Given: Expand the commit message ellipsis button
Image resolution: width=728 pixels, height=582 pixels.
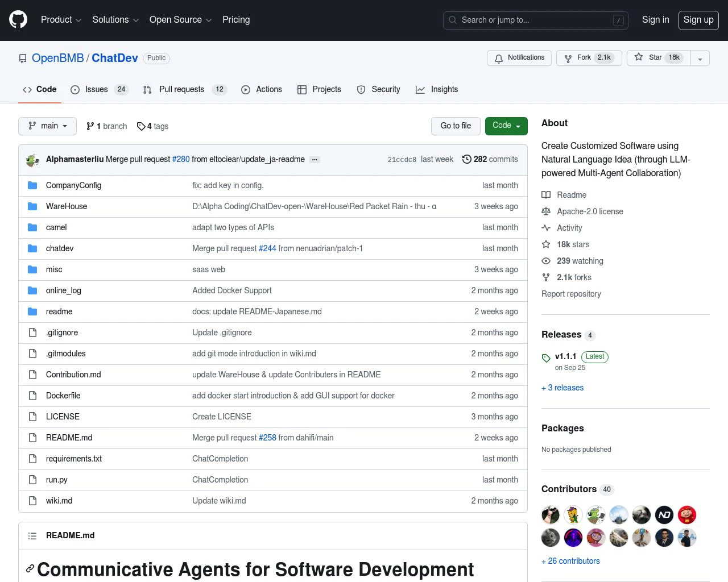Looking at the screenshot, I should tap(315, 160).
